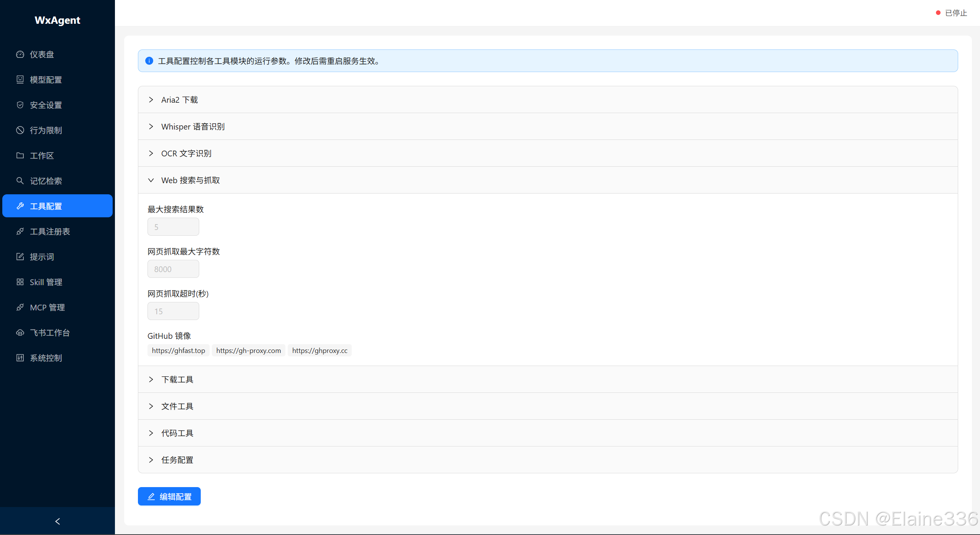Open 系统控制 page
Viewport: 980px width, 535px height.
coord(57,358)
